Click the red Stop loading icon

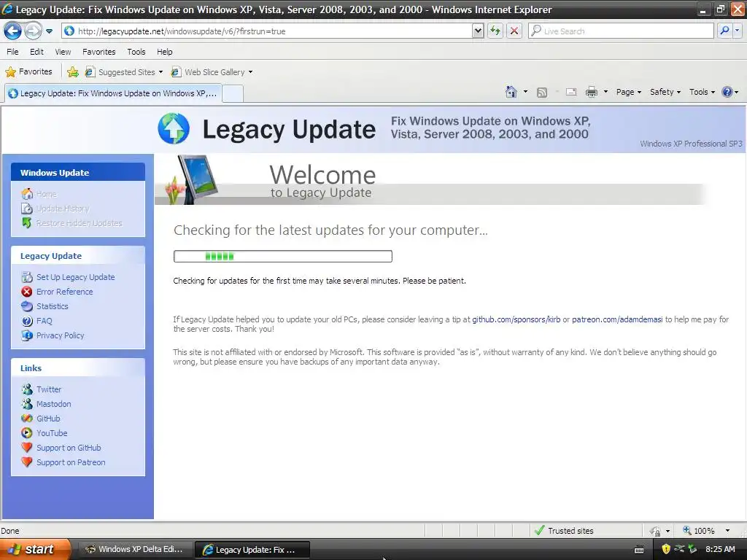pyautogui.click(x=514, y=31)
